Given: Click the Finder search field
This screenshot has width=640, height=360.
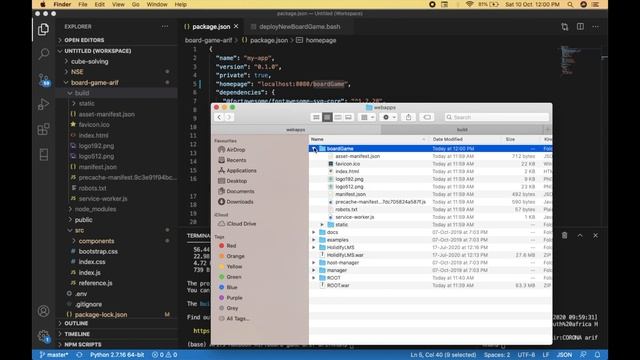Looking at the screenshot, I should click(x=497, y=117).
